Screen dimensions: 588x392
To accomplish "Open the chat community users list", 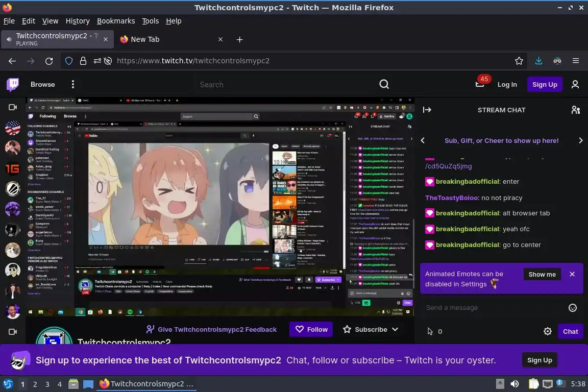I will (x=576, y=110).
